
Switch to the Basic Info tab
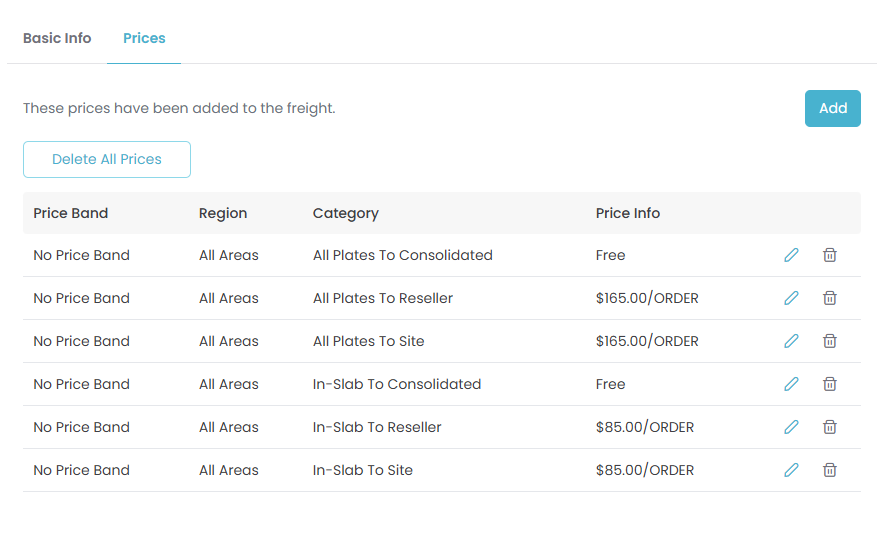pyautogui.click(x=57, y=38)
